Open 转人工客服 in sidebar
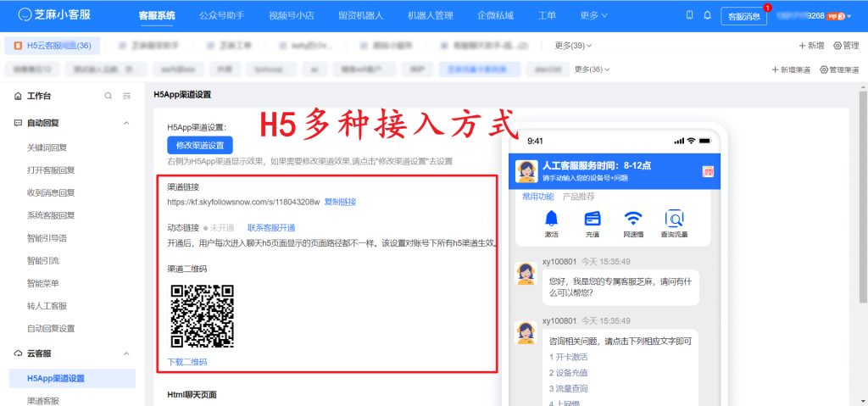 click(47, 306)
